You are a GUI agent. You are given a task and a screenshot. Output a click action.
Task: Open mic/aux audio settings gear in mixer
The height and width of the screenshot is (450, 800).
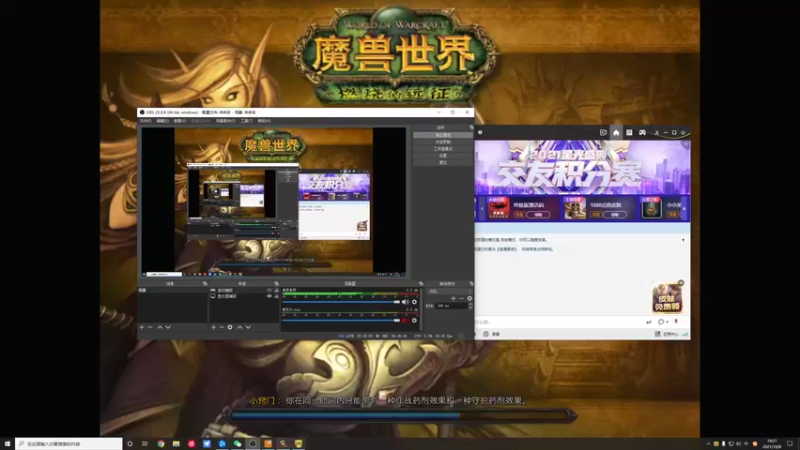pyautogui.click(x=414, y=320)
